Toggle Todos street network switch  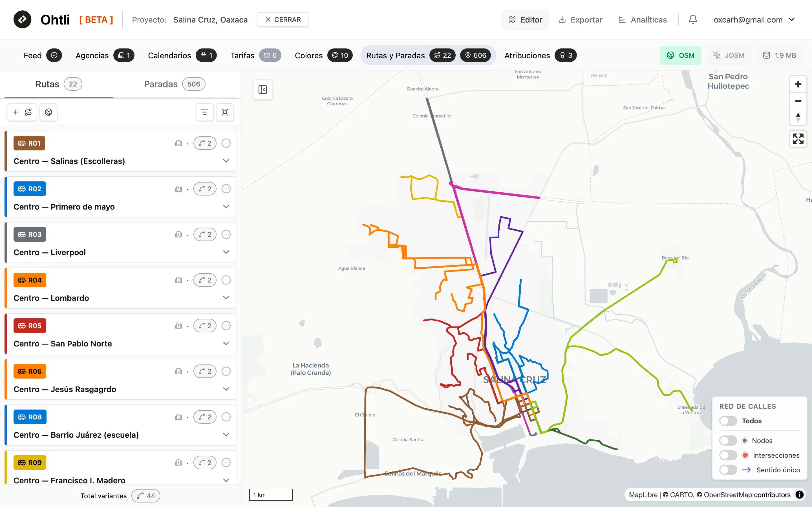point(728,421)
